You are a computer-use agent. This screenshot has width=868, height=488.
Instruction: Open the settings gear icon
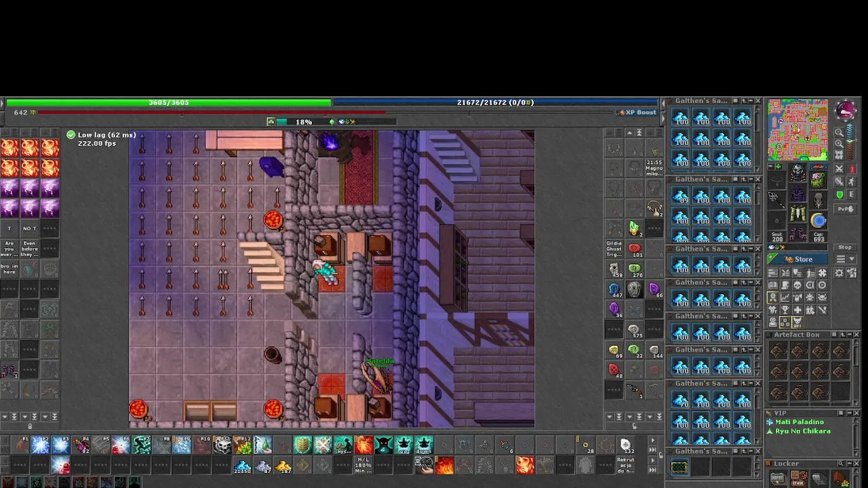point(840,273)
